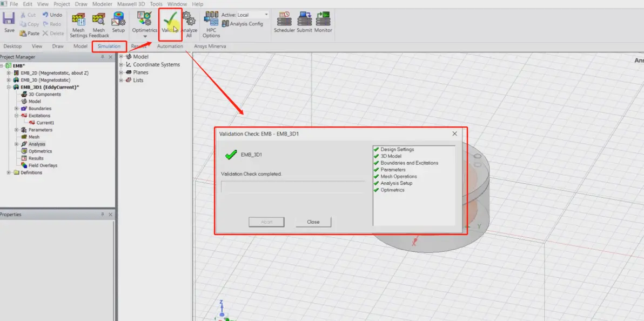Expand Planes in model tree
The image size is (644, 321).
click(122, 72)
